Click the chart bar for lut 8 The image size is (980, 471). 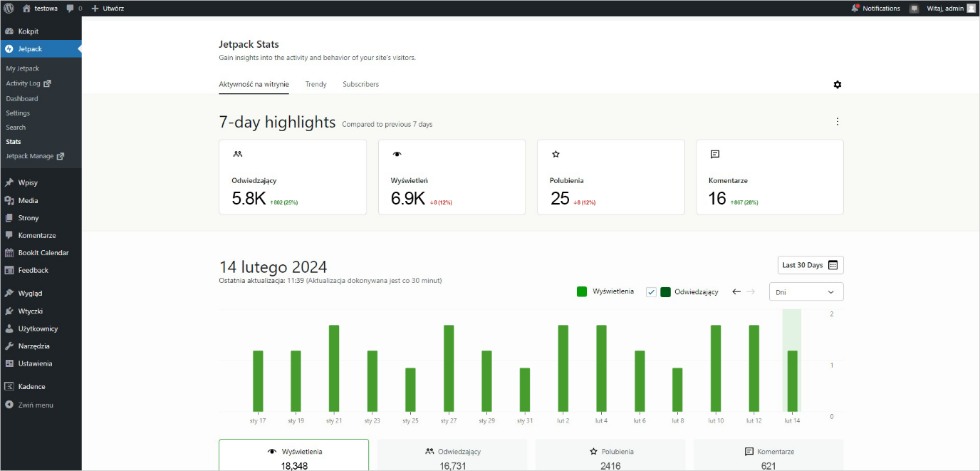coord(677,390)
